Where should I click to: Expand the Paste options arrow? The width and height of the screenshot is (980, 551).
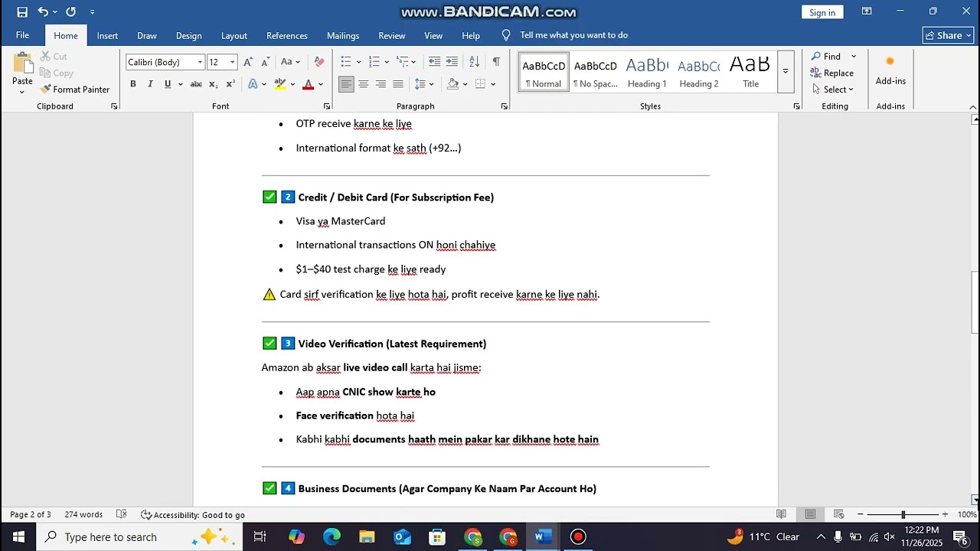[x=22, y=92]
